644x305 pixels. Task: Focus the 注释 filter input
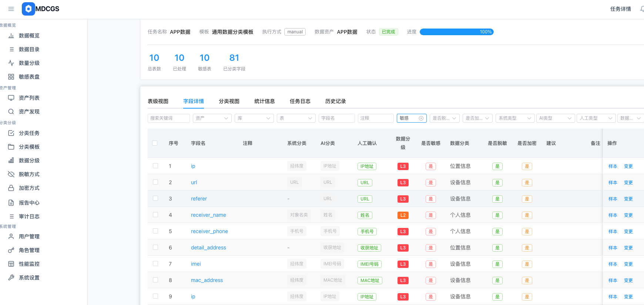point(376,118)
